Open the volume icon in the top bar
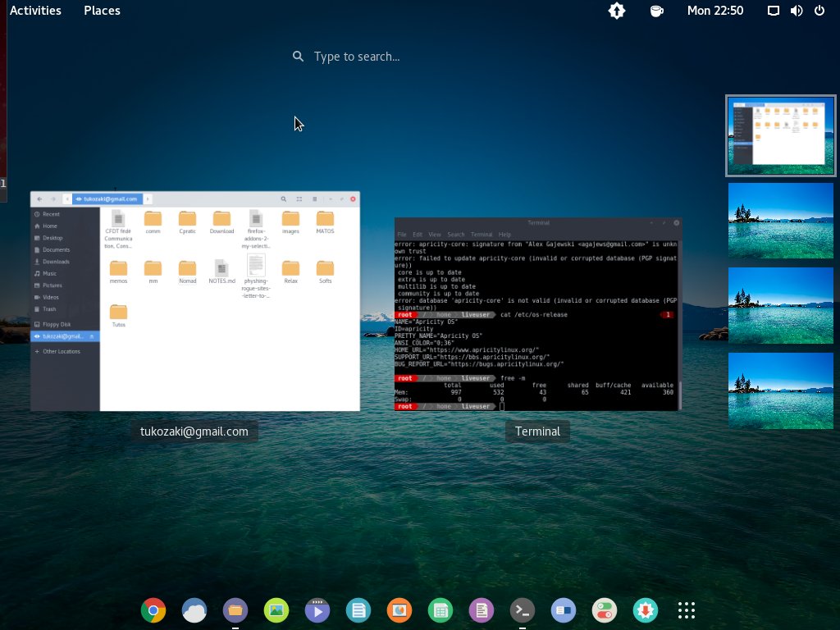840x630 pixels. (x=796, y=11)
